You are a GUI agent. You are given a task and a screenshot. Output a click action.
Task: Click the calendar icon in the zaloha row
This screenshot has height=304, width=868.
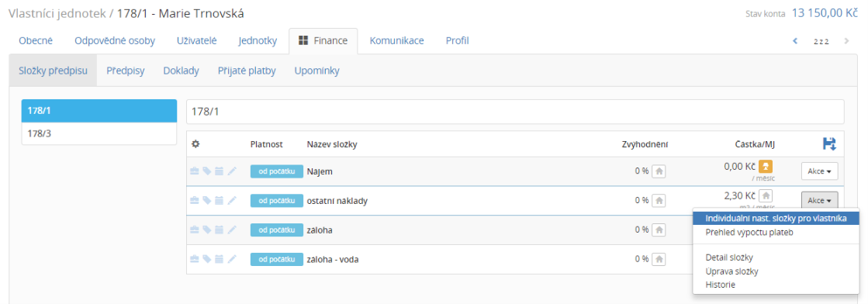[x=219, y=230]
